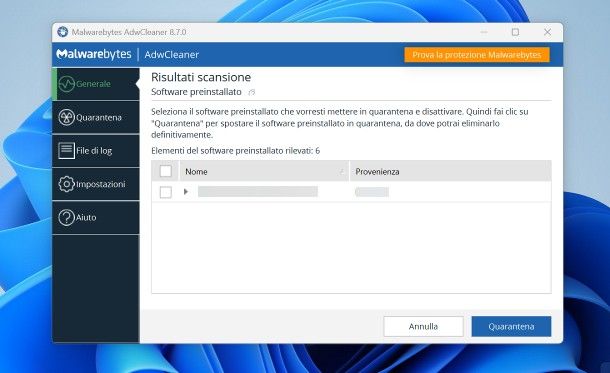
Task: Open the Aiuto section label
Action: 86,217
